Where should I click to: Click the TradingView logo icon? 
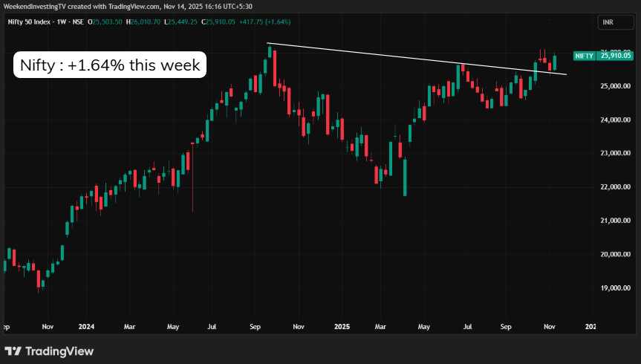click(15, 351)
